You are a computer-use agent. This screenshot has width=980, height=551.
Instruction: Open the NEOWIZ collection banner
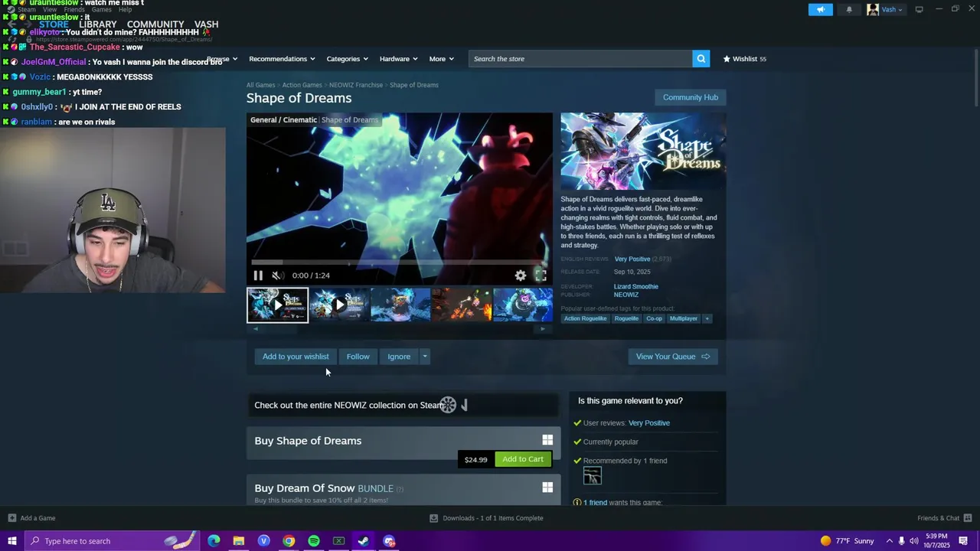tap(403, 406)
